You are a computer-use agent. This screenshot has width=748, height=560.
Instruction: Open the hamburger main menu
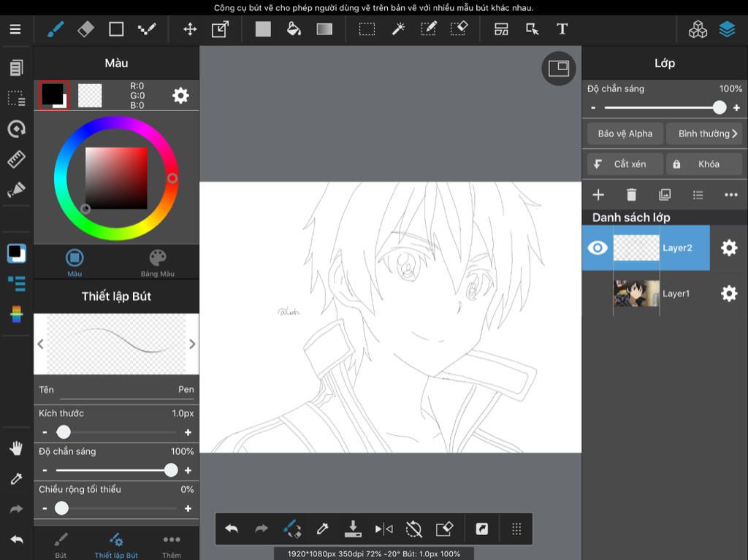tap(15, 29)
